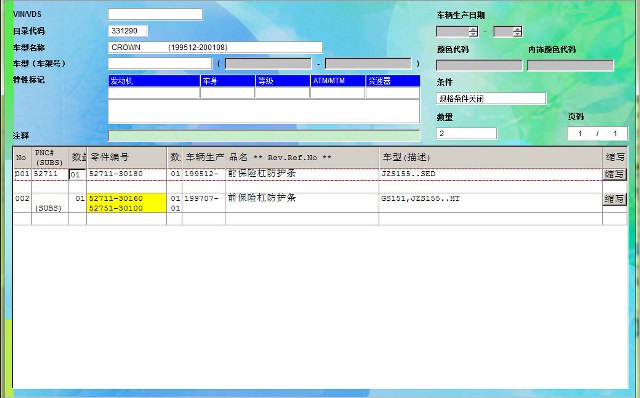
Task: Click the 内饰颜色代码 interior color field
Action: pos(570,65)
